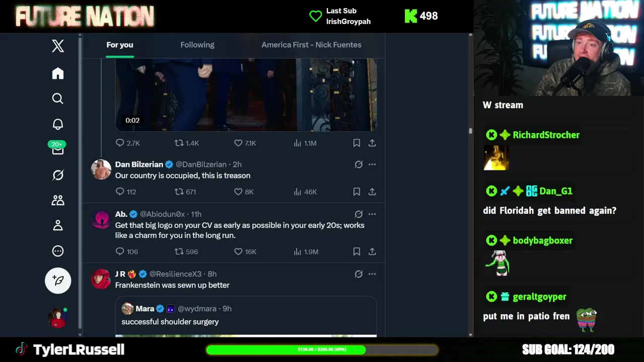Bookmark the video post

357,143
